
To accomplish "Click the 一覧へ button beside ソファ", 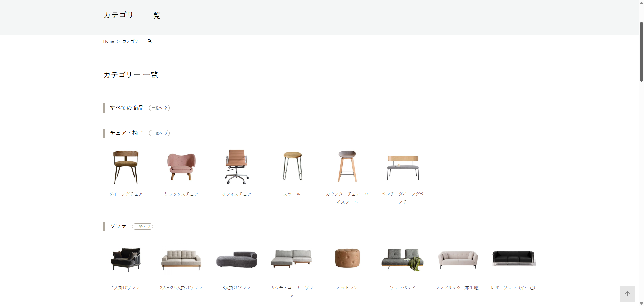I will click(143, 226).
